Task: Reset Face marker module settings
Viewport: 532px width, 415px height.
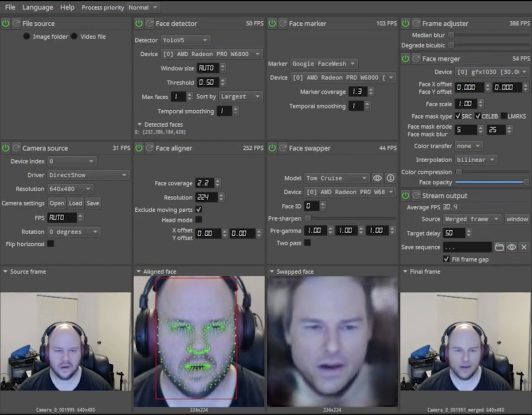Action: [282, 23]
